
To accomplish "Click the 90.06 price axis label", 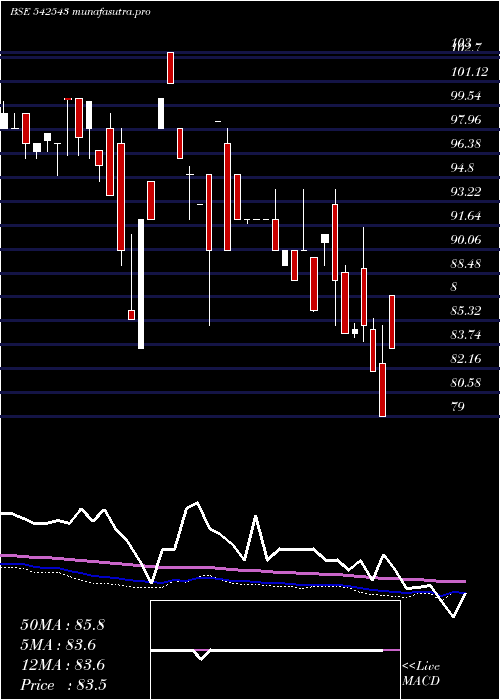I will [x=466, y=240].
